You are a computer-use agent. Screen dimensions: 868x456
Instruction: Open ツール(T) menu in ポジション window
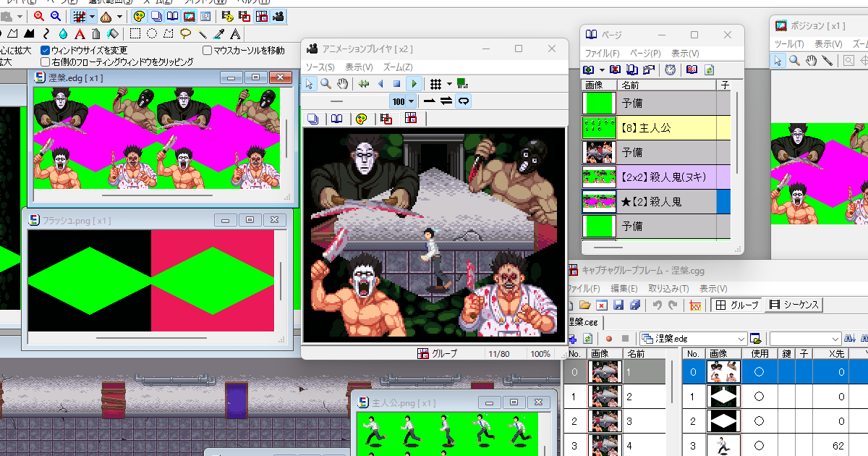(x=789, y=44)
